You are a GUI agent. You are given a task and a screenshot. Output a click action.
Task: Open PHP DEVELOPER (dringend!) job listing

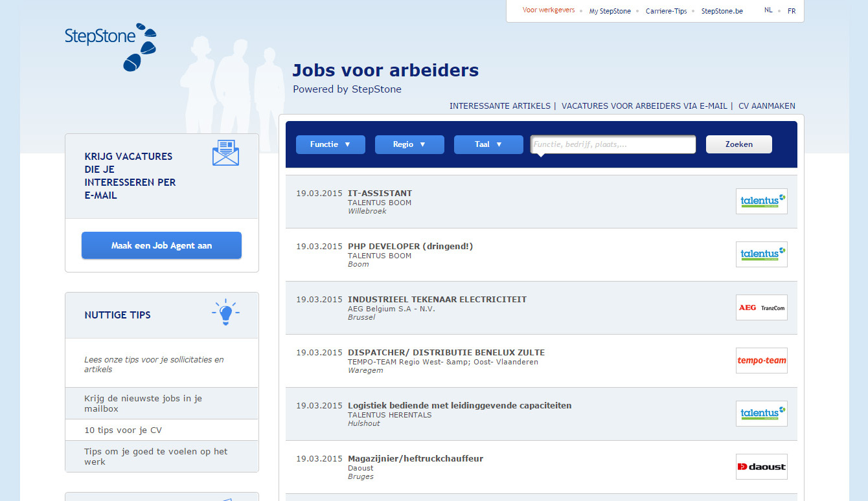tap(411, 247)
